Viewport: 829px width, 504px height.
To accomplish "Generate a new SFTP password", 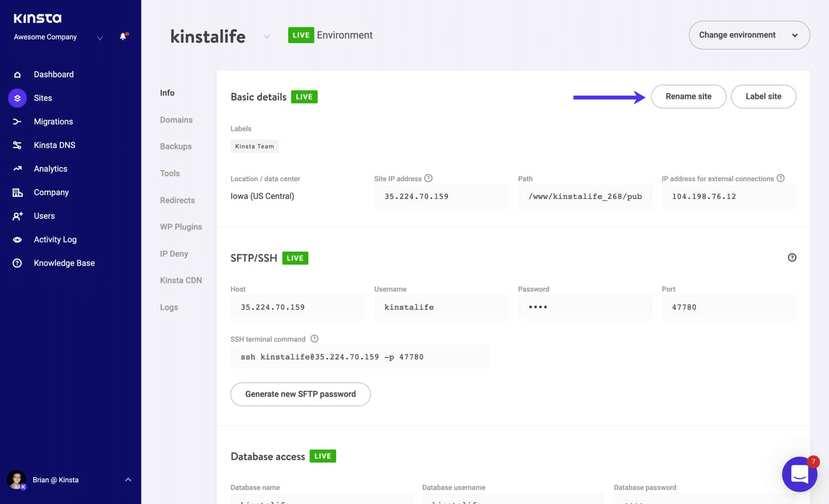I will click(x=300, y=394).
